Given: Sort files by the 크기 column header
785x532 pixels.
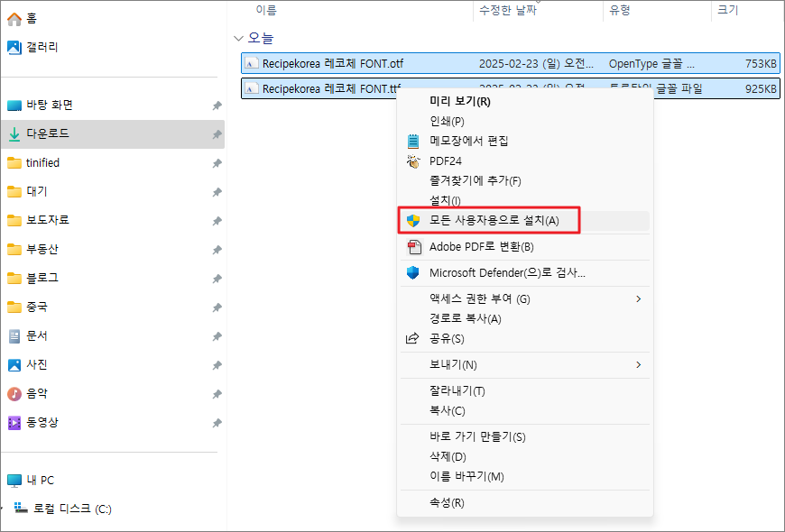Looking at the screenshot, I should 726,10.
